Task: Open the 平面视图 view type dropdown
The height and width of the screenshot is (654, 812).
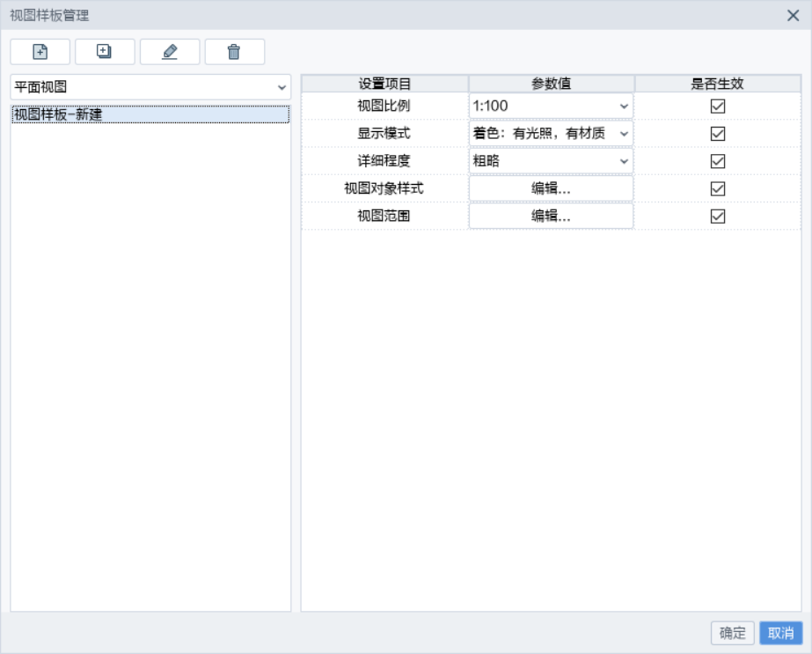Action: (150, 87)
